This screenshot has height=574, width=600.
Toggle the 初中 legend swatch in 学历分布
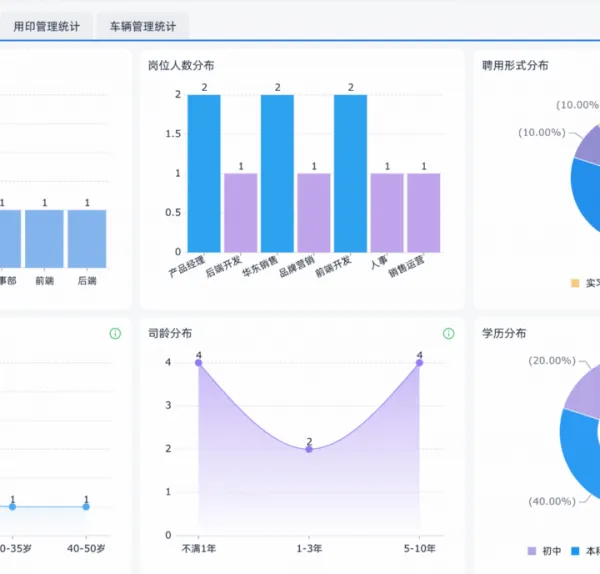(x=532, y=551)
